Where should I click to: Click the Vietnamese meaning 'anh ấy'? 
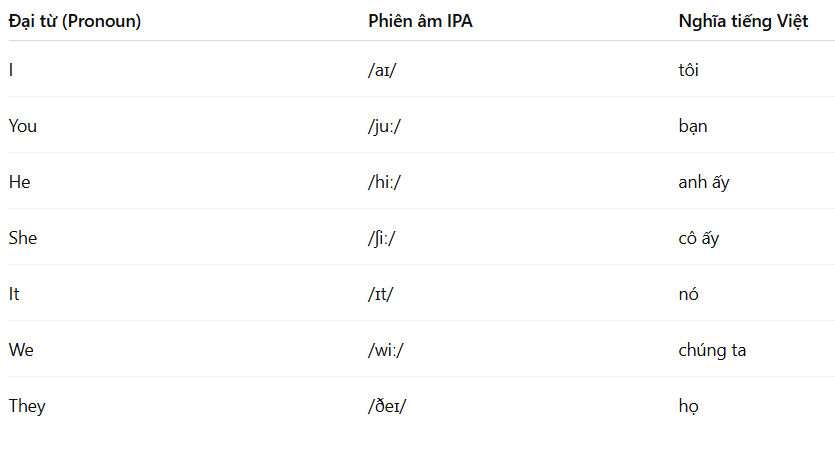(704, 182)
